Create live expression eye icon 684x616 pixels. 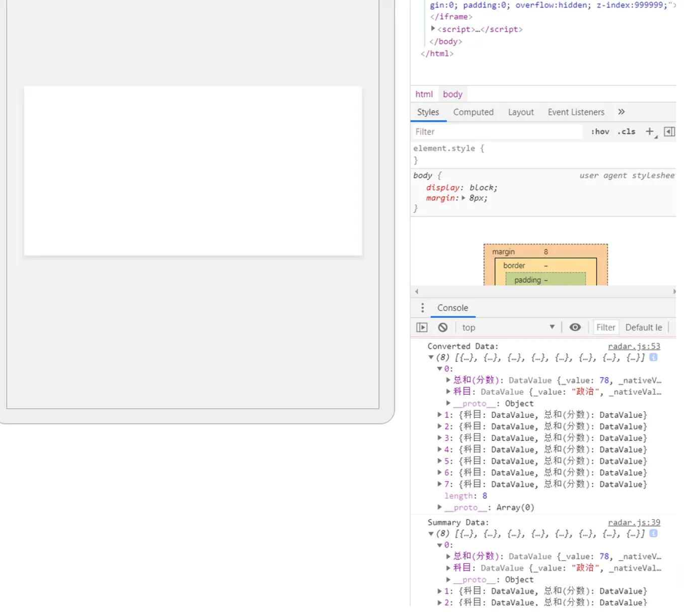click(575, 327)
